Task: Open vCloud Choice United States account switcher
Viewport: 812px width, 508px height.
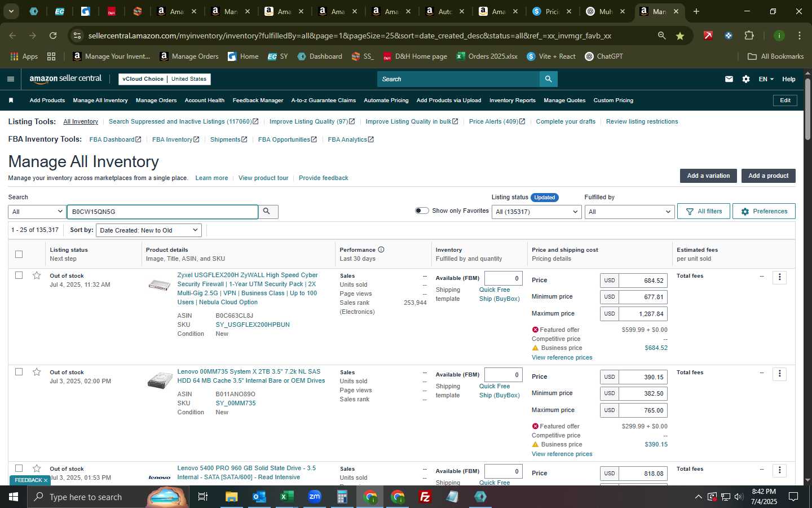Action: point(165,79)
